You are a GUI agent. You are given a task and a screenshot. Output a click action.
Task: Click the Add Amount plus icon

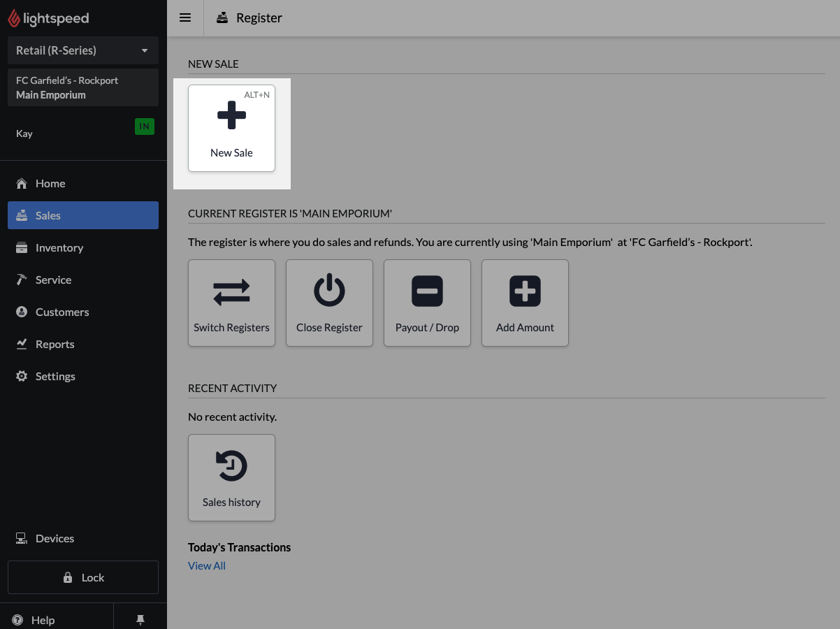(x=525, y=291)
